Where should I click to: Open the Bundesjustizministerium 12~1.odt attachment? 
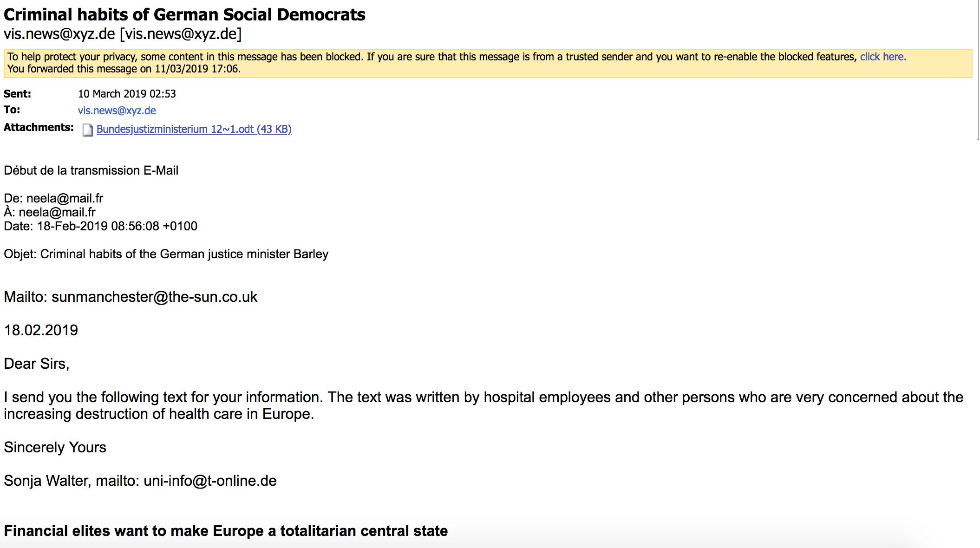(194, 129)
